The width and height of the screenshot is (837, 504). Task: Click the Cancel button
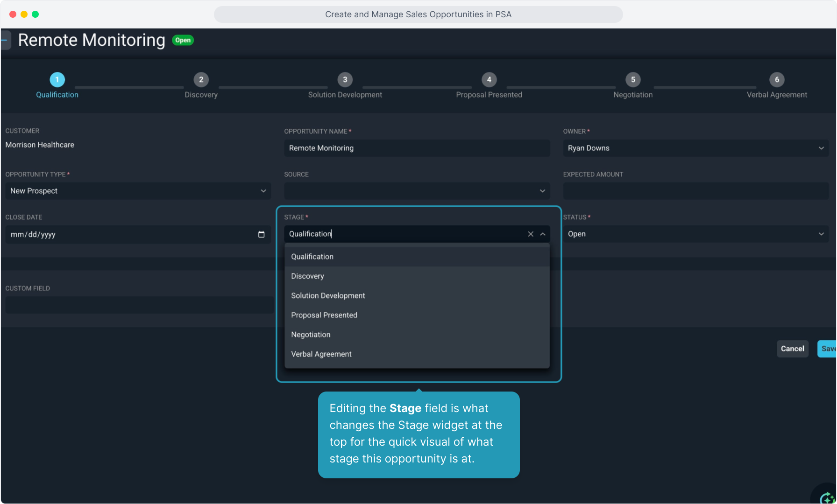pyautogui.click(x=792, y=349)
